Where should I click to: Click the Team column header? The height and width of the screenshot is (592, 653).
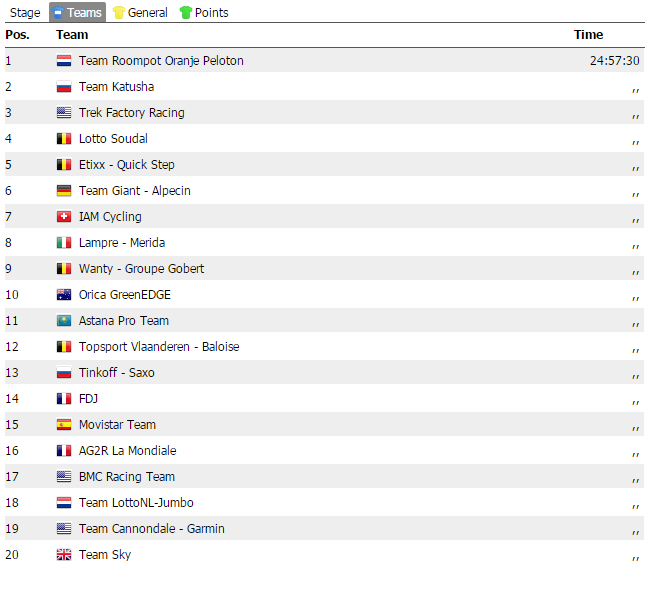pos(72,35)
